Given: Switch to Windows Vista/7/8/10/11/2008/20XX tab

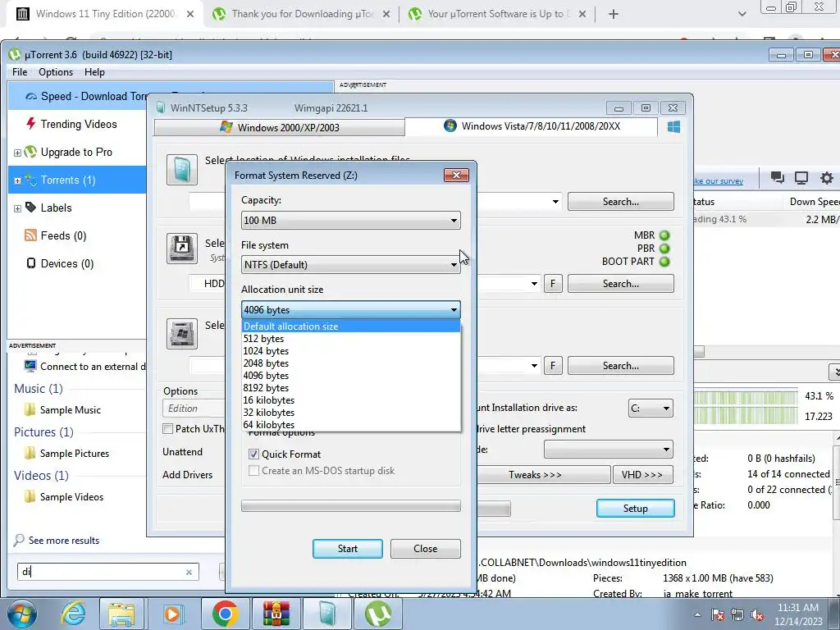Looking at the screenshot, I should coord(532,126).
